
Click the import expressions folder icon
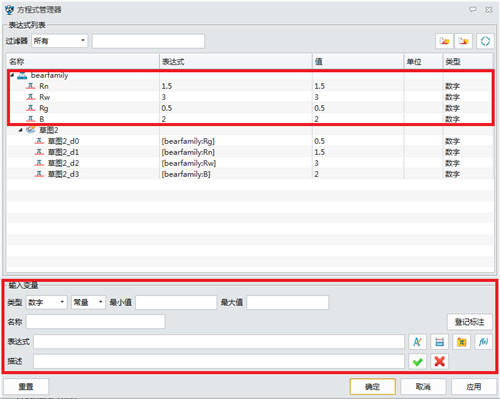(444, 41)
